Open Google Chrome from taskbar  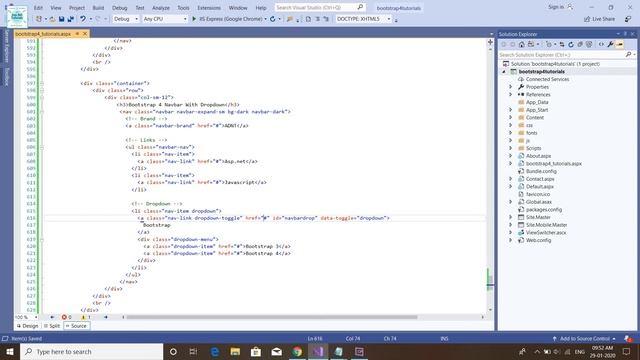(x=297, y=351)
